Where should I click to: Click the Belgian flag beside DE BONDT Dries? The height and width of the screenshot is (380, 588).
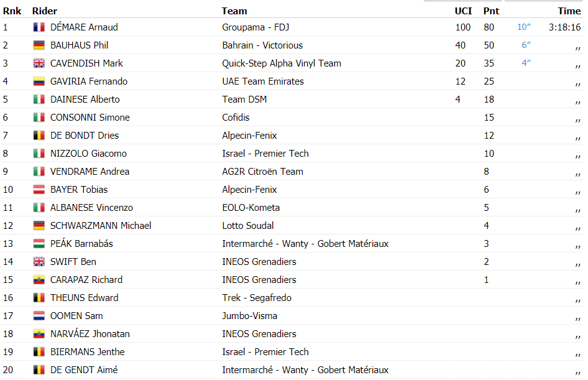[x=39, y=135]
